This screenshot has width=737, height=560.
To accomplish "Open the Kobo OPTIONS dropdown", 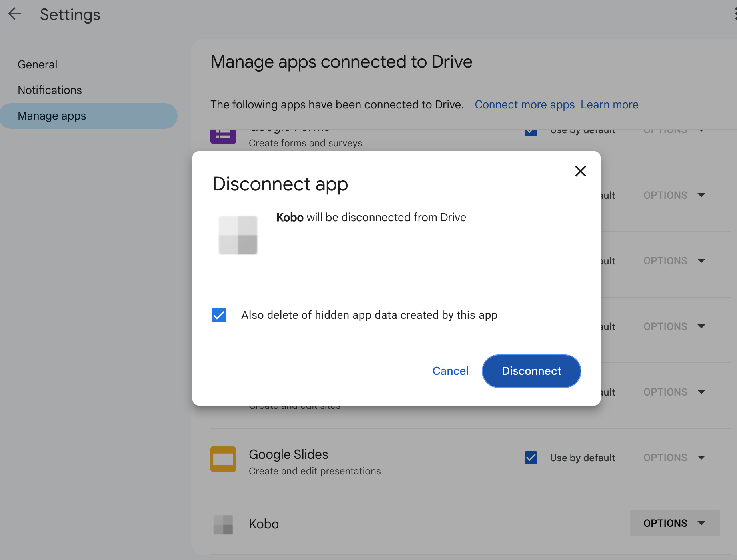I will (675, 523).
